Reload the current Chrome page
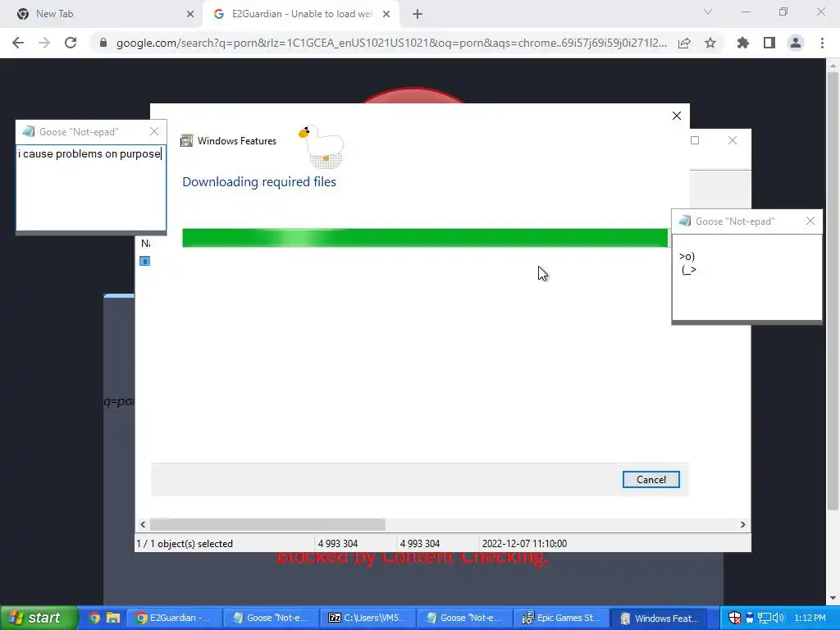This screenshot has height=630, width=840. point(71,43)
